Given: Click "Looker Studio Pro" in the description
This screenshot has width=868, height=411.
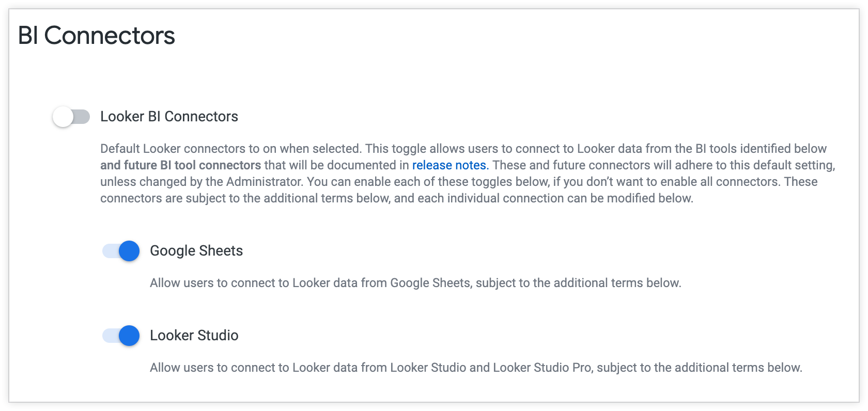Looking at the screenshot, I should (x=541, y=368).
